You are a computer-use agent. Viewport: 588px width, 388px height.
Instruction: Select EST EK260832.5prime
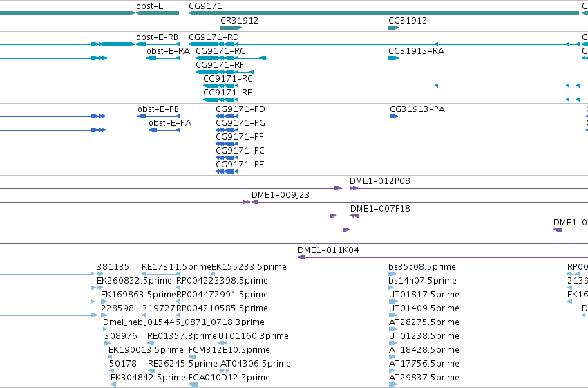coord(134,281)
